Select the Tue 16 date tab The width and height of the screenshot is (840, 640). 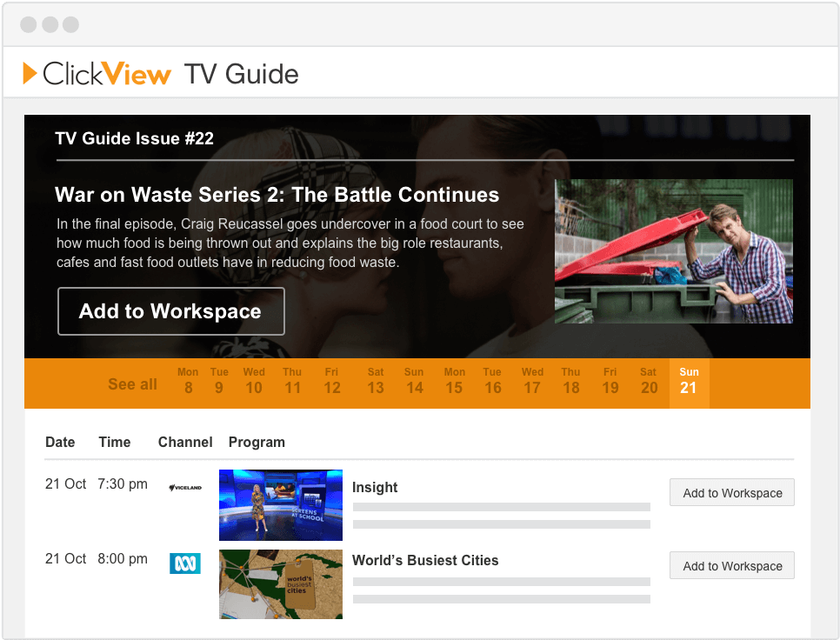[x=492, y=381]
